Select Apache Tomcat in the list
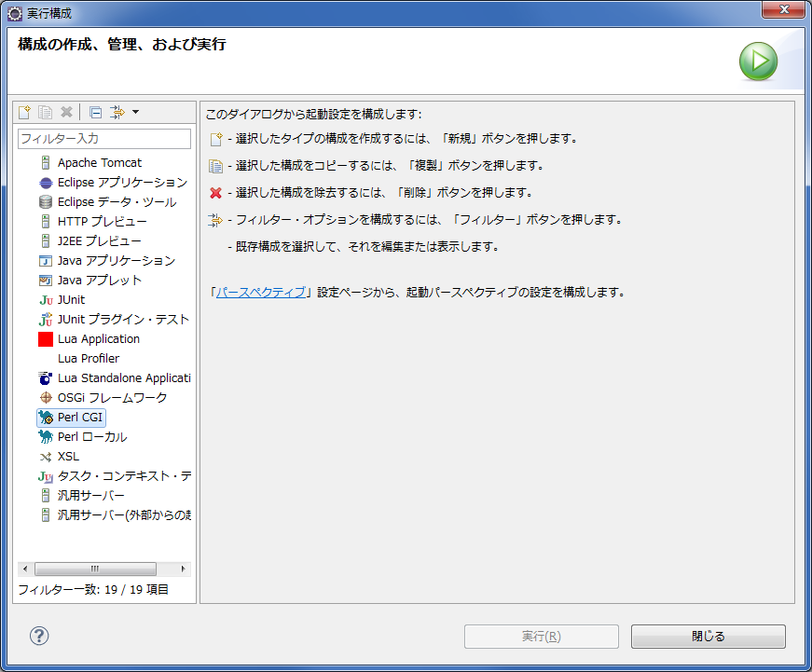The width and height of the screenshot is (812, 672). [100, 162]
